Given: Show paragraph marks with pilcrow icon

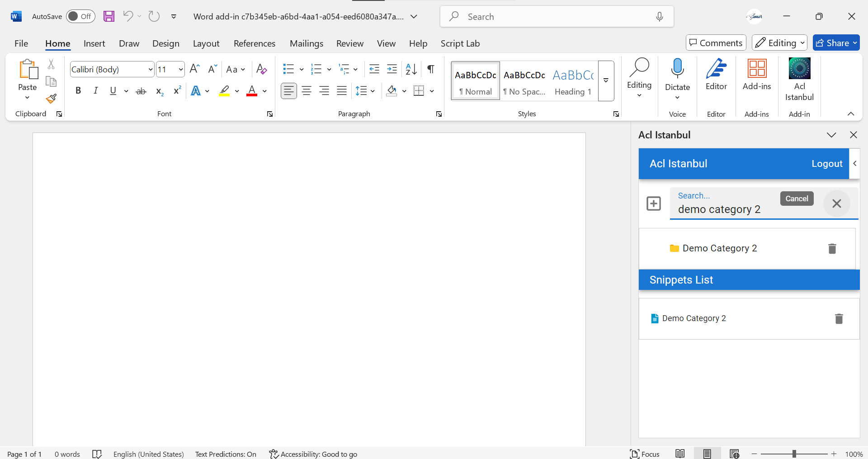Looking at the screenshot, I should (x=431, y=69).
